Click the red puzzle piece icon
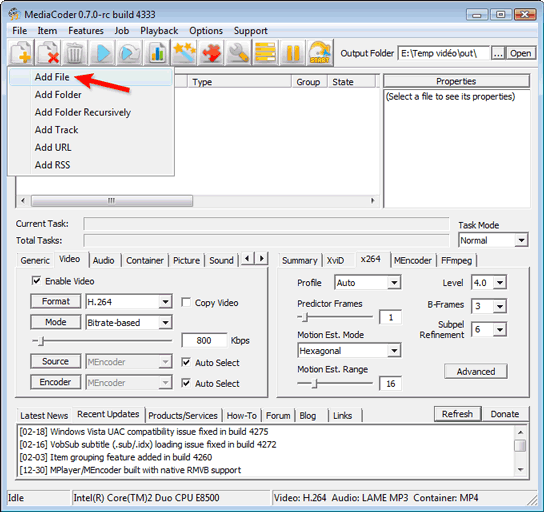544x512 pixels. pyautogui.click(x=211, y=53)
